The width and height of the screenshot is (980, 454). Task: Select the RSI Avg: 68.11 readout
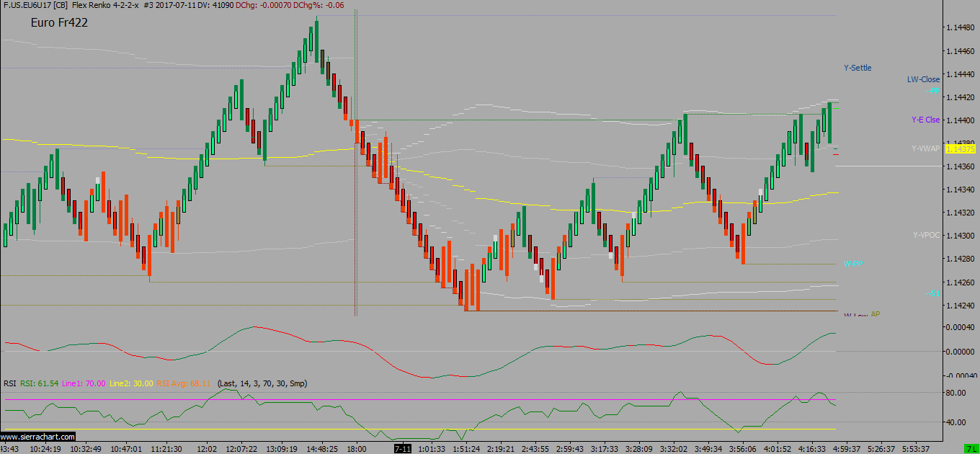(184, 383)
